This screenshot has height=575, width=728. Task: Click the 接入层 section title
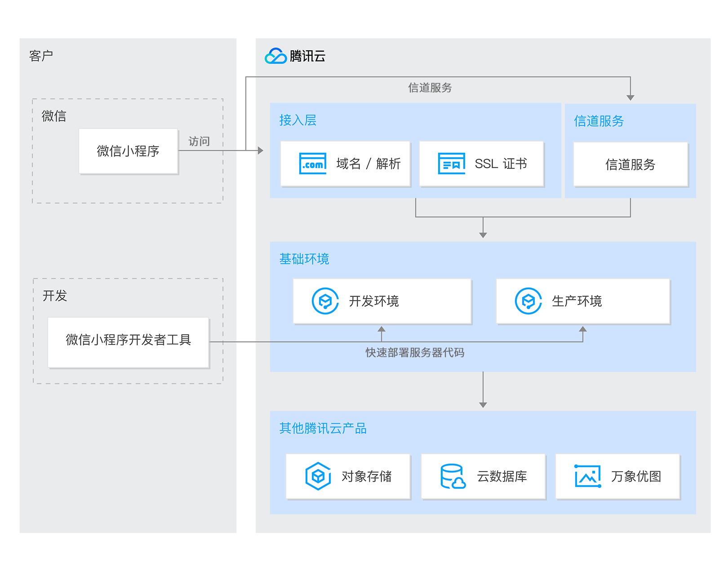(x=298, y=120)
